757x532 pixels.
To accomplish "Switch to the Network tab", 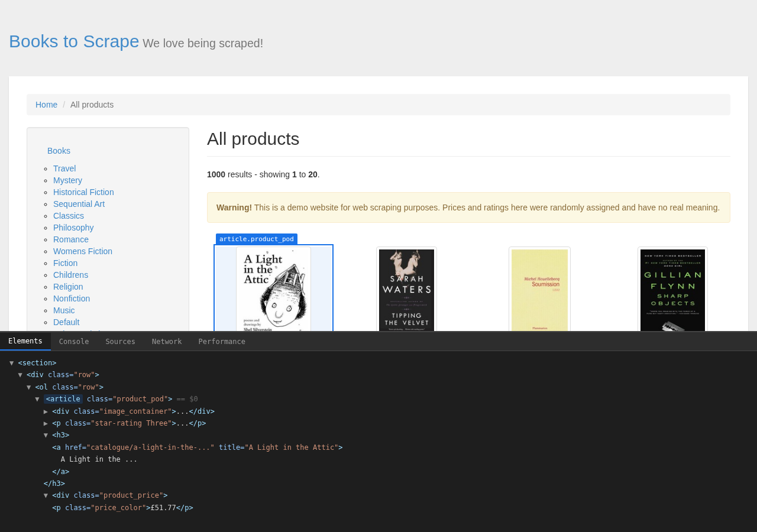I will (167, 342).
